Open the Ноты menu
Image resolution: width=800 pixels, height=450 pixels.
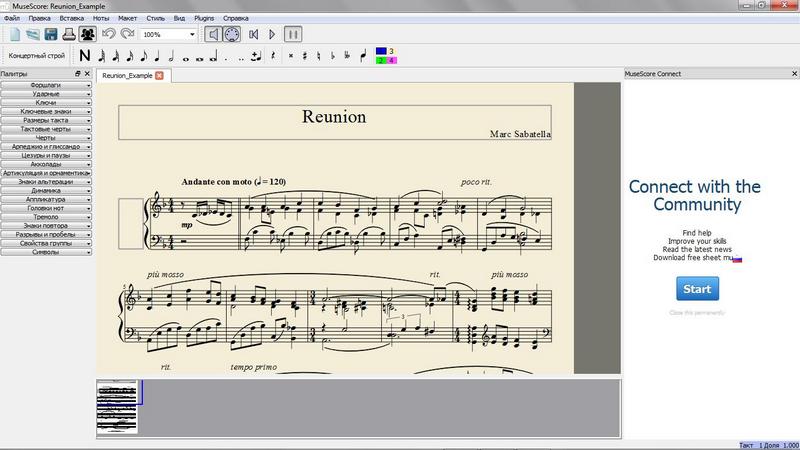(101, 18)
